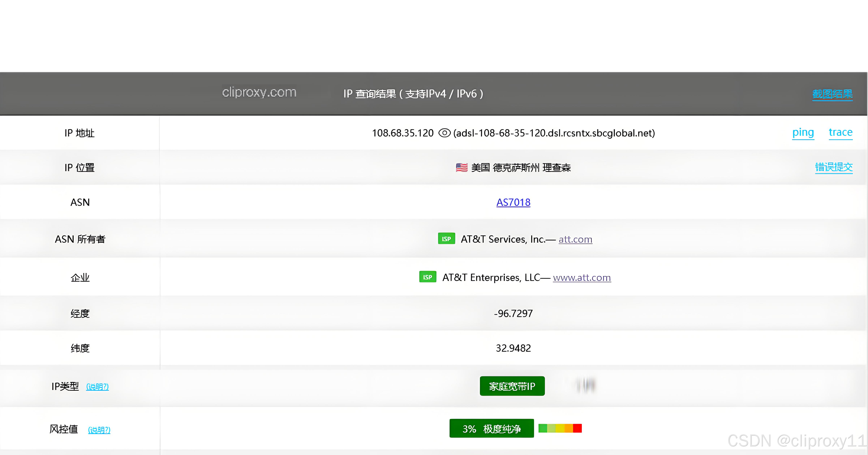The width and height of the screenshot is (868, 455).
Task: Click the IP address 108.68.35.120
Action: 403,133
